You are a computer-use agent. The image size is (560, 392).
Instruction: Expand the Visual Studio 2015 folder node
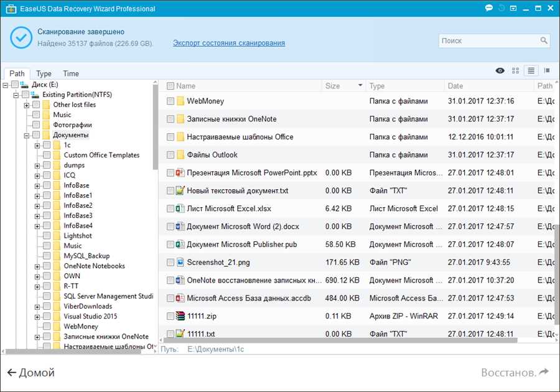(37, 317)
